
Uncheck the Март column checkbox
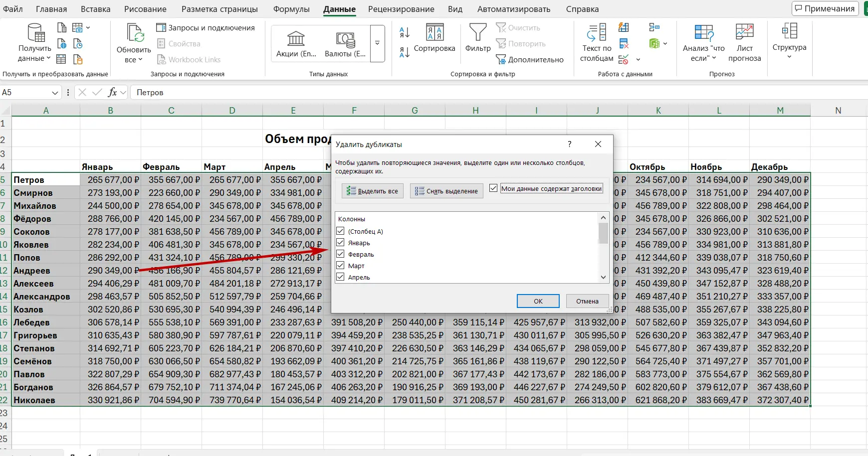tap(341, 266)
